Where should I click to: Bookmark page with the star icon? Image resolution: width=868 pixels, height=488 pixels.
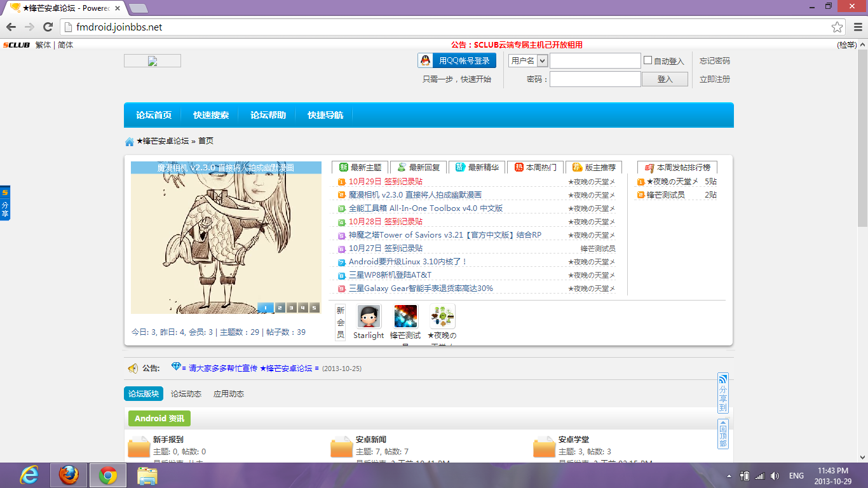click(837, 27)
